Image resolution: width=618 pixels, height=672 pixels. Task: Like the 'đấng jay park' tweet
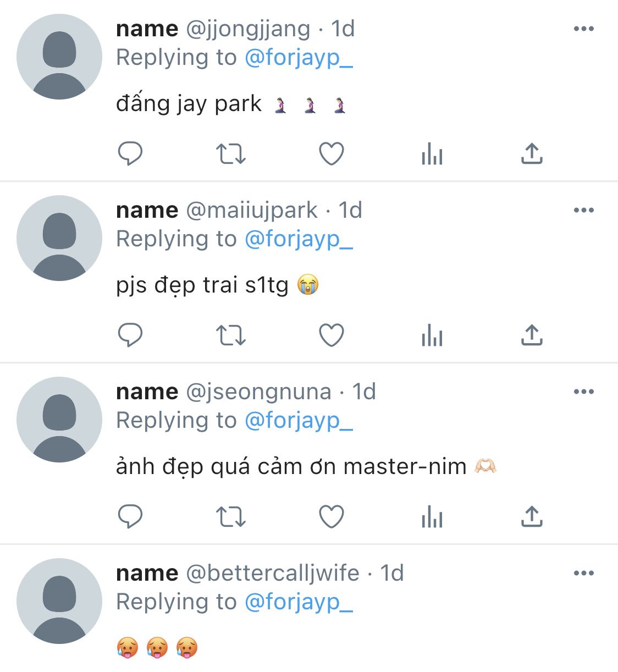point(332,153)
